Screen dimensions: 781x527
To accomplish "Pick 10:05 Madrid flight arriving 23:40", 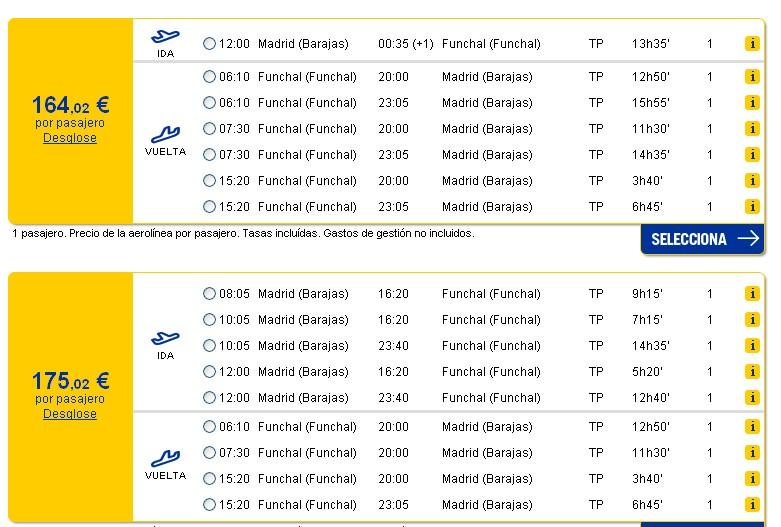I will pos(209,346).
